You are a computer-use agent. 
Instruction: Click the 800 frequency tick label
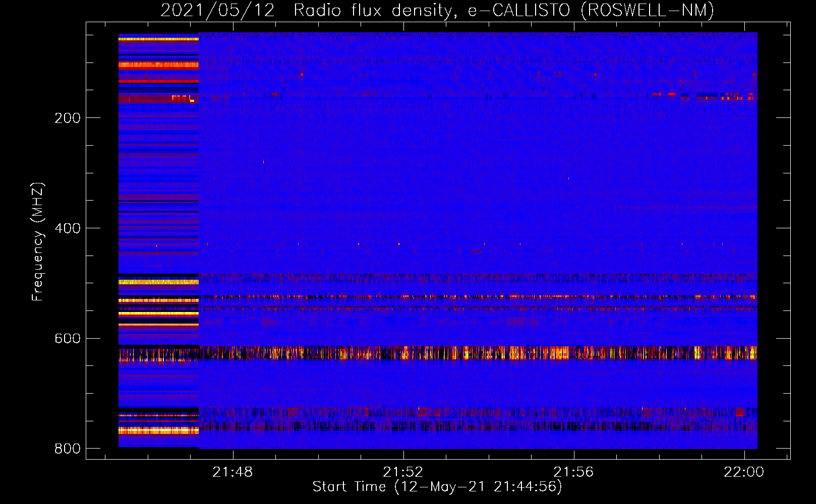pos(68,449)
